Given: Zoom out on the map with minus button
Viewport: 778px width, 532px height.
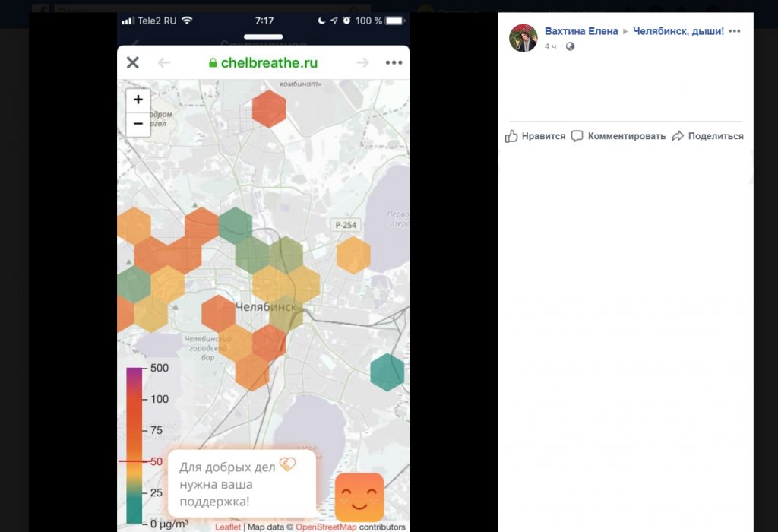Looking at the screenshot, I should (x=138, y=124).
